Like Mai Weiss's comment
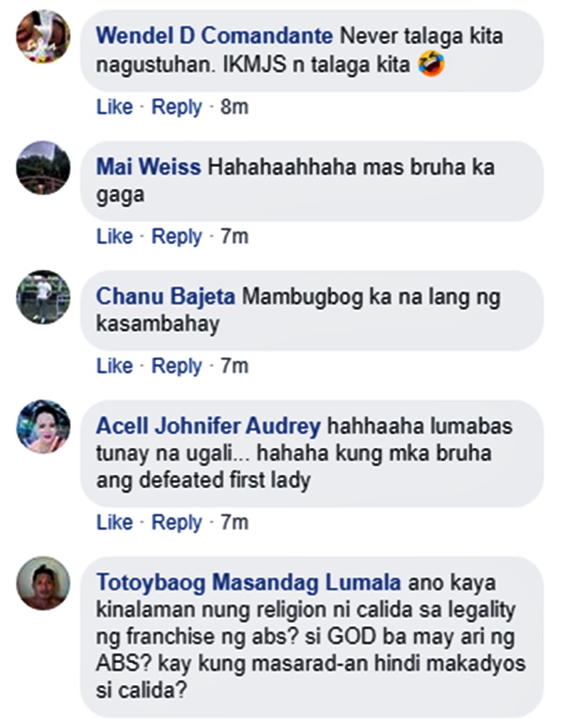Screen dimensions: 588x725 point(114,236)
